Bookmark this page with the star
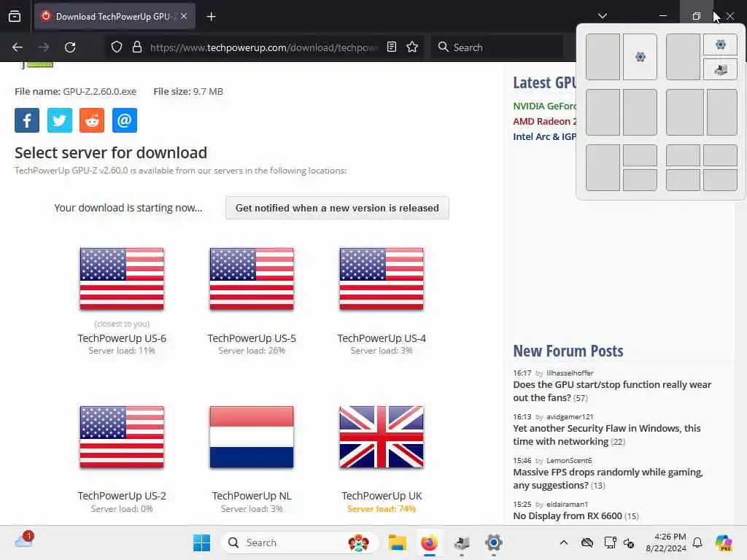This screenshot has height=560, width=747. point(412,47)
